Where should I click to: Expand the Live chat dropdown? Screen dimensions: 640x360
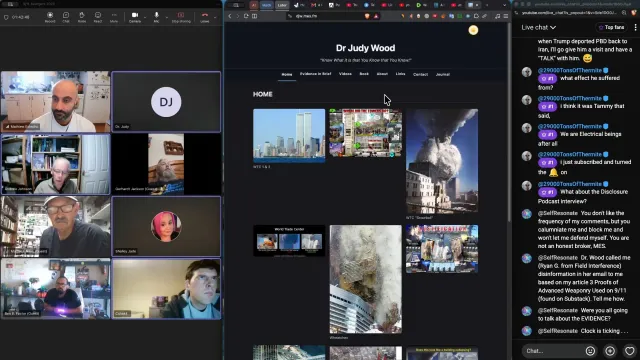pos(538,27)
